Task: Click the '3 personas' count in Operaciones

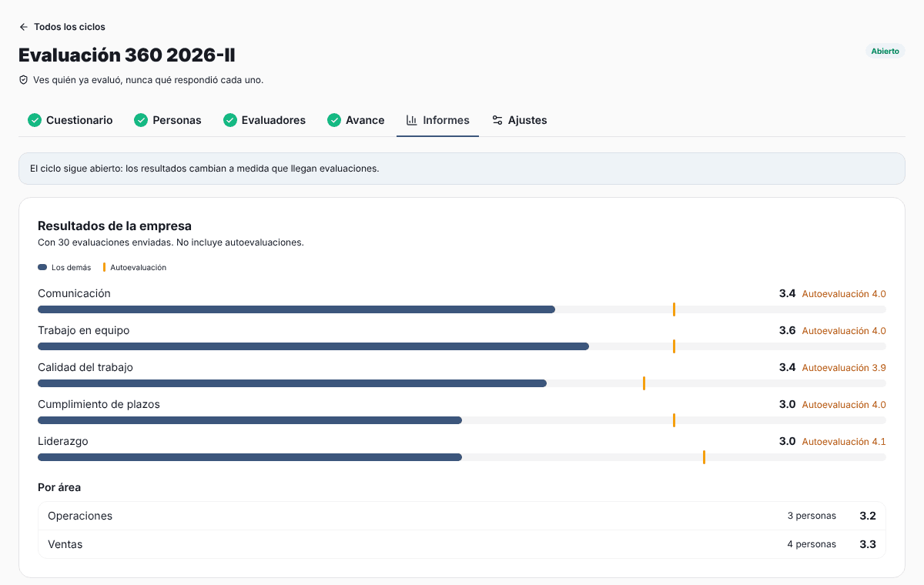Action: 812,516
